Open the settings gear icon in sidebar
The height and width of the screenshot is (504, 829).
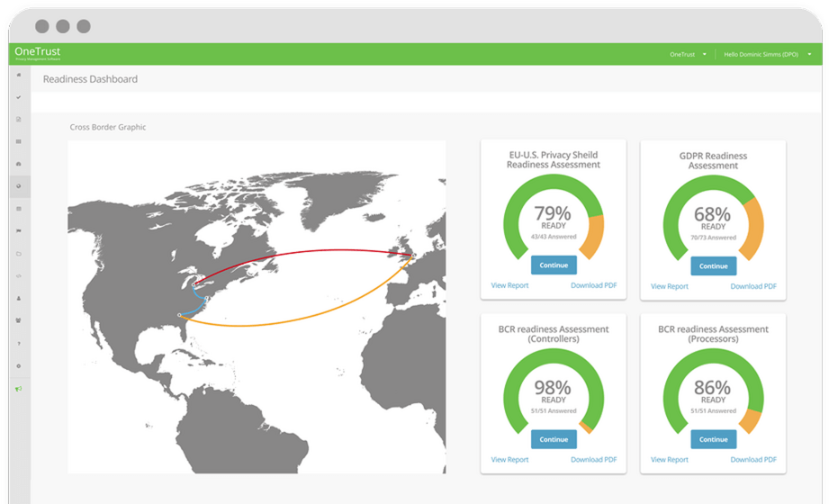[19, 366]
